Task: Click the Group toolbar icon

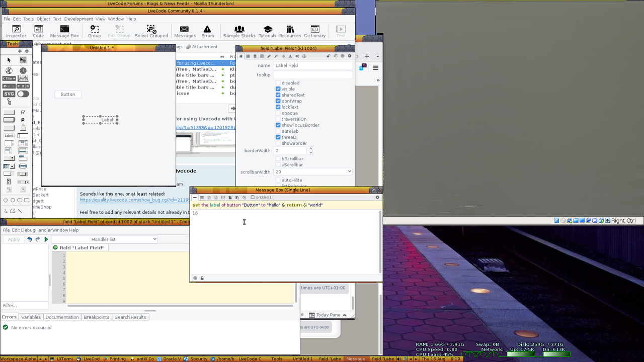Action: [94, 32]
